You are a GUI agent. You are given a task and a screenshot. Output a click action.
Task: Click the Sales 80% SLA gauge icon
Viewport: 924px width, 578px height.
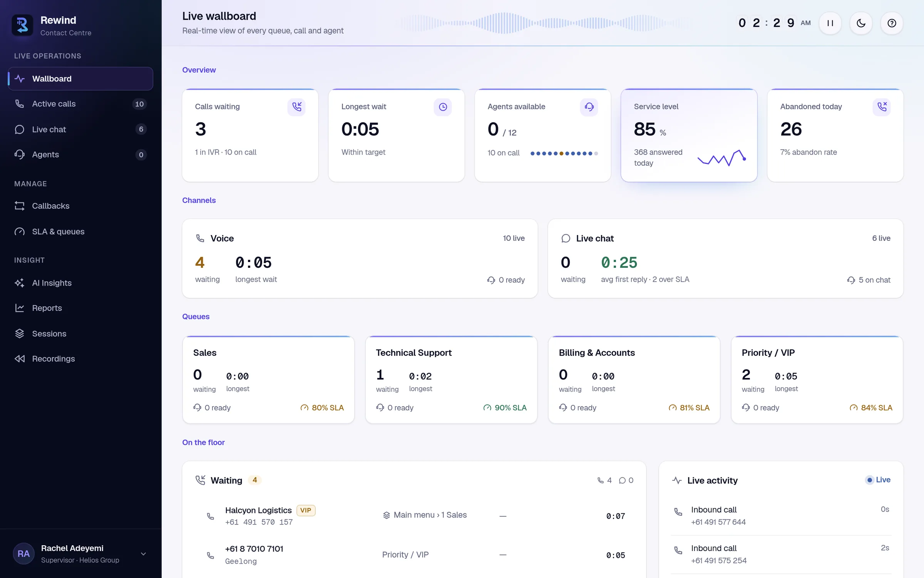click(x=304, y=408)
